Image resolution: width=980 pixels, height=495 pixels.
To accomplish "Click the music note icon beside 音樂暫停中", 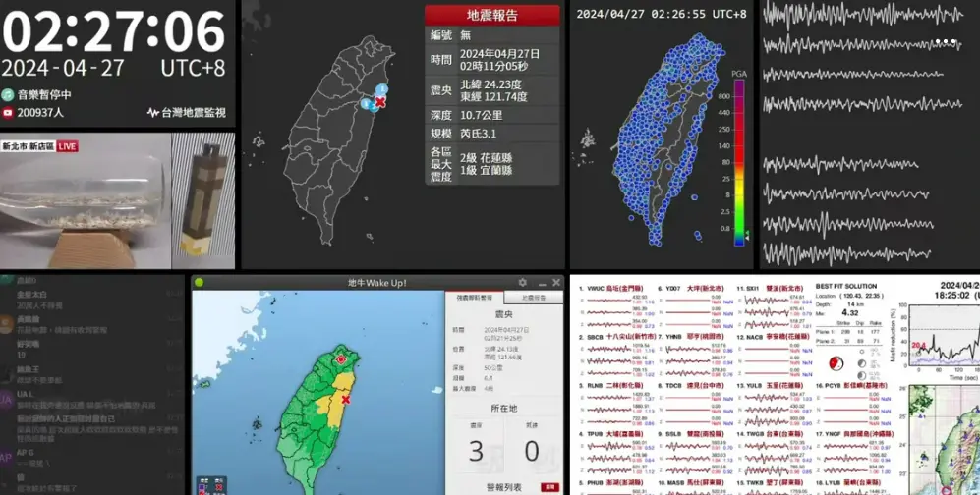I will 8,95.
